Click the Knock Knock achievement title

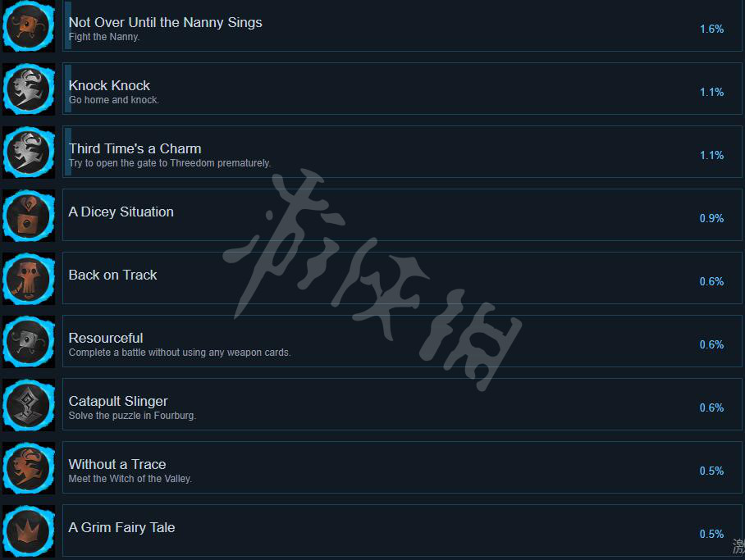coord(109,85)
